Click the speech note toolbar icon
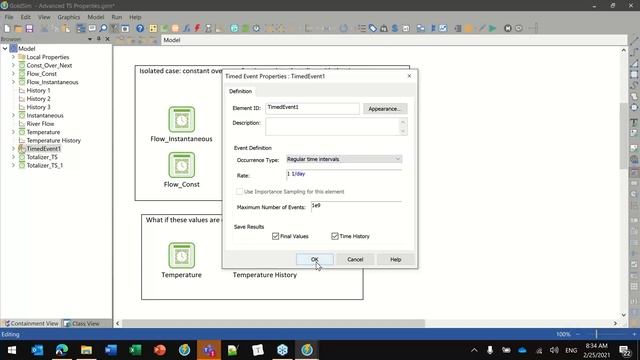The height and width of the screenshot is (360, 640). point(92,29)
